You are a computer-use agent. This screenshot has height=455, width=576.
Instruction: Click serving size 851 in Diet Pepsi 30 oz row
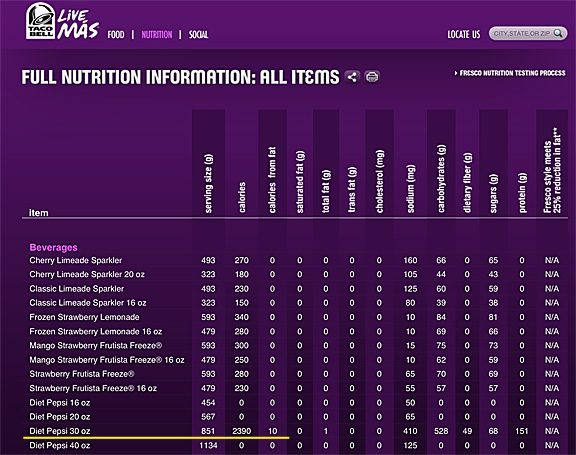pos(208,431)
